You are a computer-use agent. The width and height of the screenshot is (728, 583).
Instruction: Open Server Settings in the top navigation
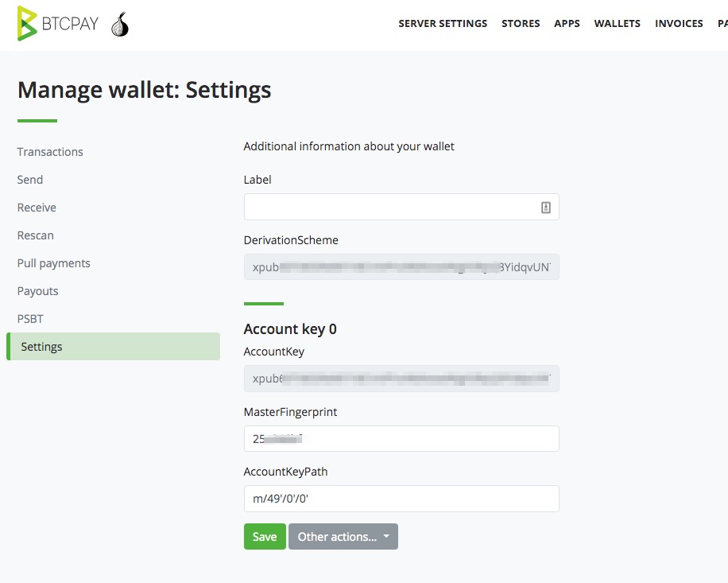(443, 23)
